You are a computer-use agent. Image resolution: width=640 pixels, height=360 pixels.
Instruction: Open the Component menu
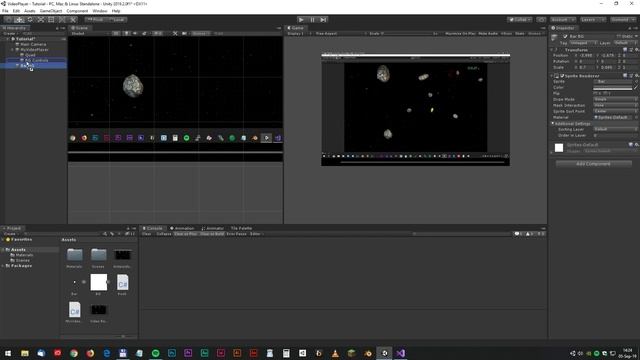(77, 11)
